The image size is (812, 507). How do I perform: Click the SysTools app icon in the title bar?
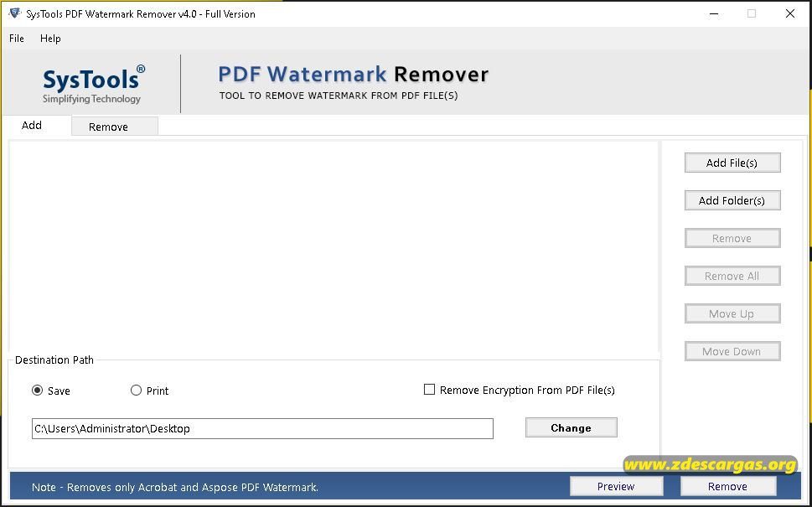tap(15, 13)
